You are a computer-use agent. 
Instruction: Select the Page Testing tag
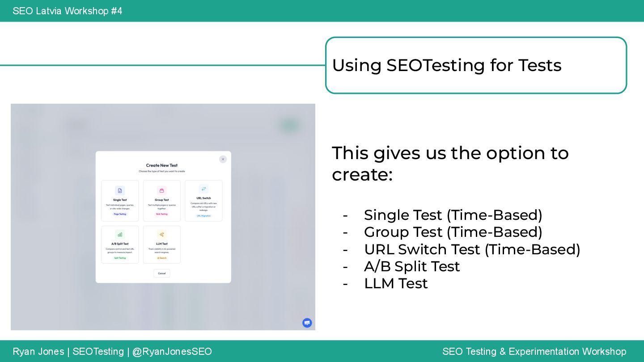pos(120,214)
